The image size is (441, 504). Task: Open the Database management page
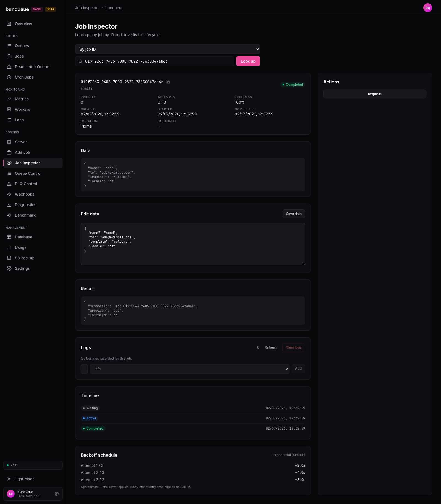33,237
